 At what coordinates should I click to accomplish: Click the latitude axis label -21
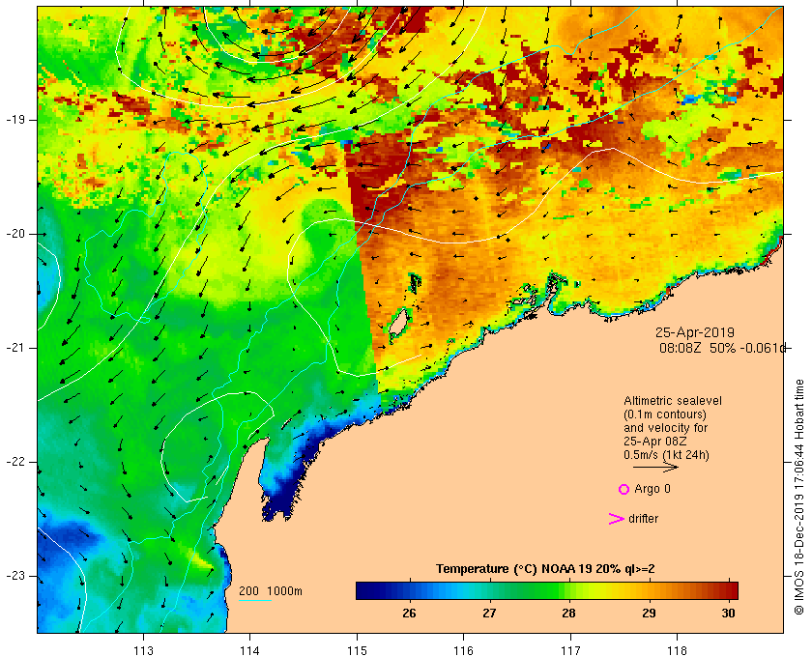point(15,348)
